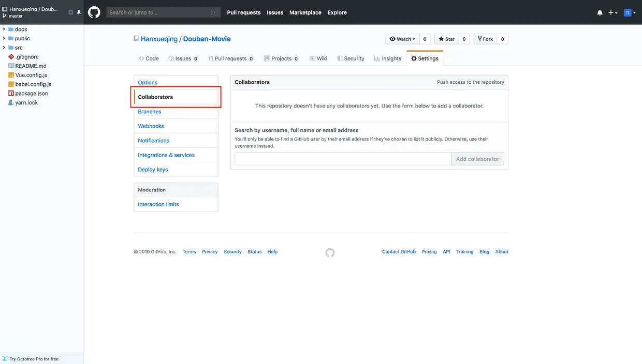The height and width of the screenshot is (364, 642).
Task: Open the GitHub Octocat logo home
Action: (94, 12)
